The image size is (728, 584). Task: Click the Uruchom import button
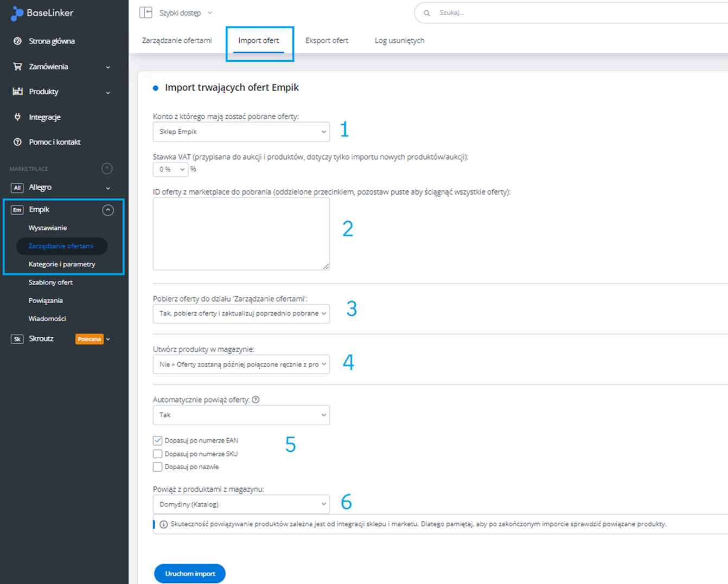pyautogui.click(x=190, y=574)
